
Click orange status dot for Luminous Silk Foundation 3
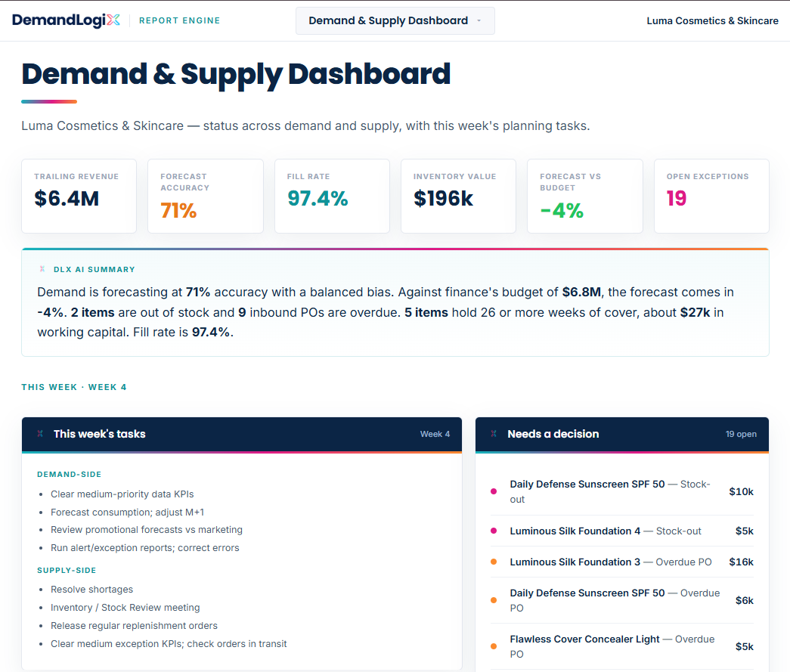click(494, 562)
